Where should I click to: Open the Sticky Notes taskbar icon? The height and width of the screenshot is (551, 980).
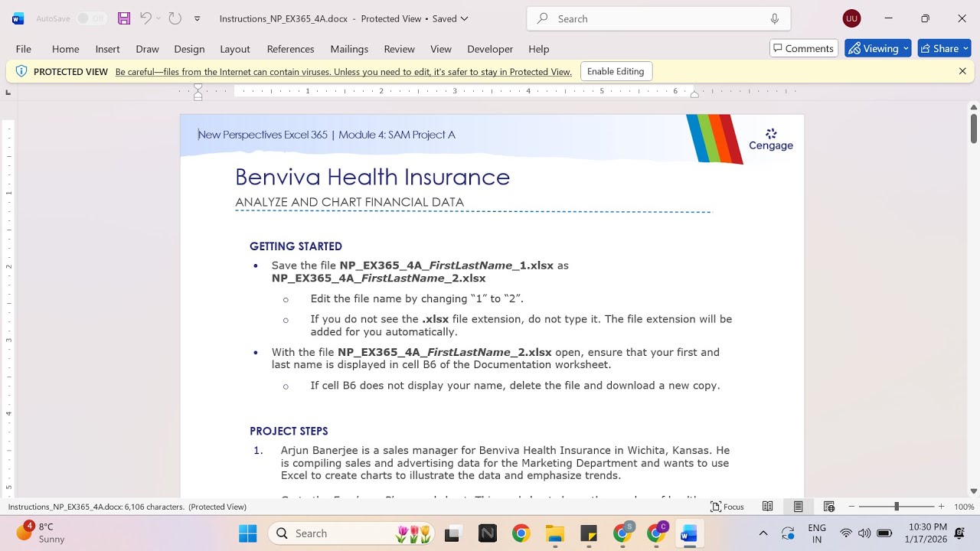tap(588, 533)
